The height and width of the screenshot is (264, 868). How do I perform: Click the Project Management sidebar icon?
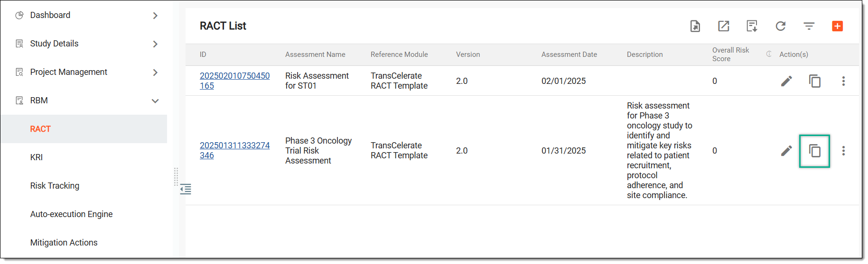pos(19,72)
